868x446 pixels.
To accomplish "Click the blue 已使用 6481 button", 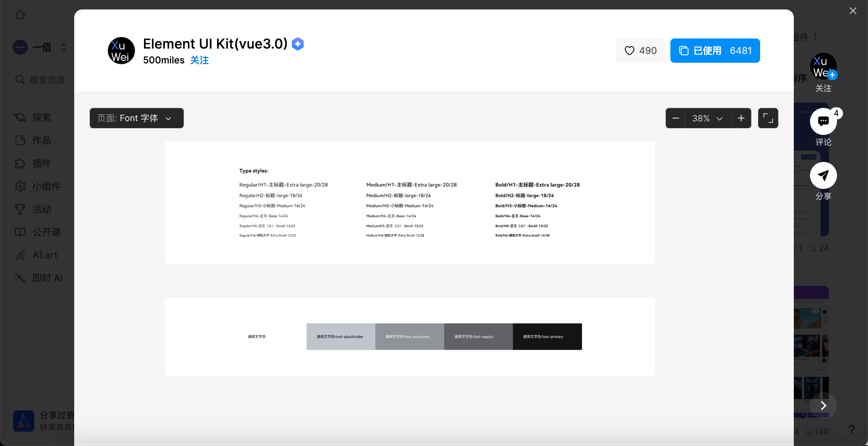I will (x=715, y=51).
